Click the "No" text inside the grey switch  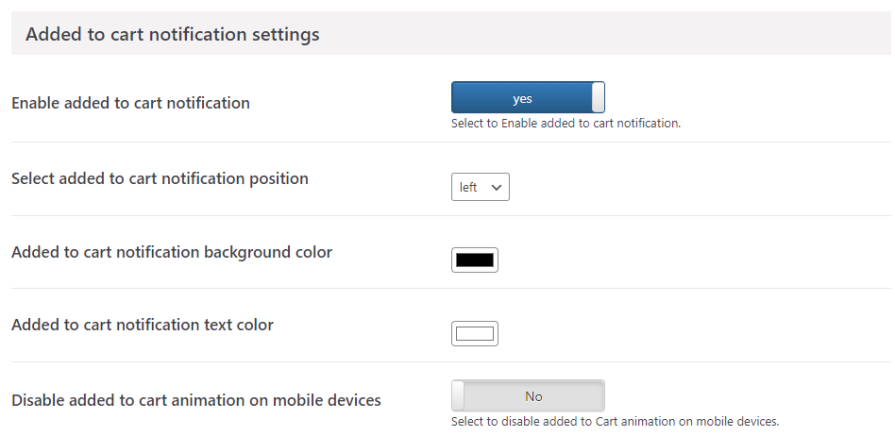coord(534,397)
